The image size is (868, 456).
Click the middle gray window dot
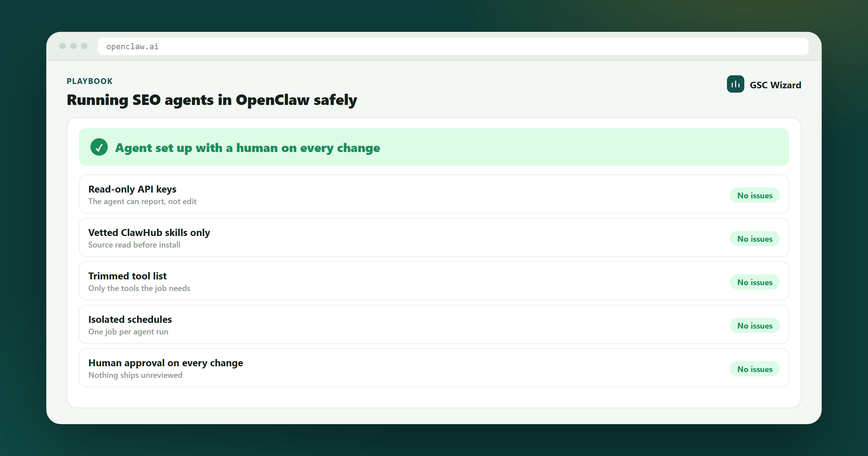pyautogui.click(x=73, y=46)
